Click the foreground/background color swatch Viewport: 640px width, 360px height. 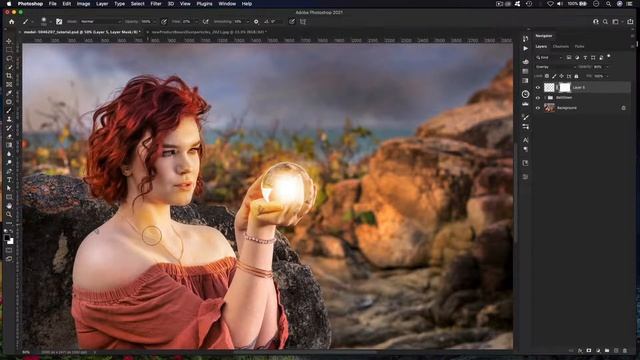[9, 238]
